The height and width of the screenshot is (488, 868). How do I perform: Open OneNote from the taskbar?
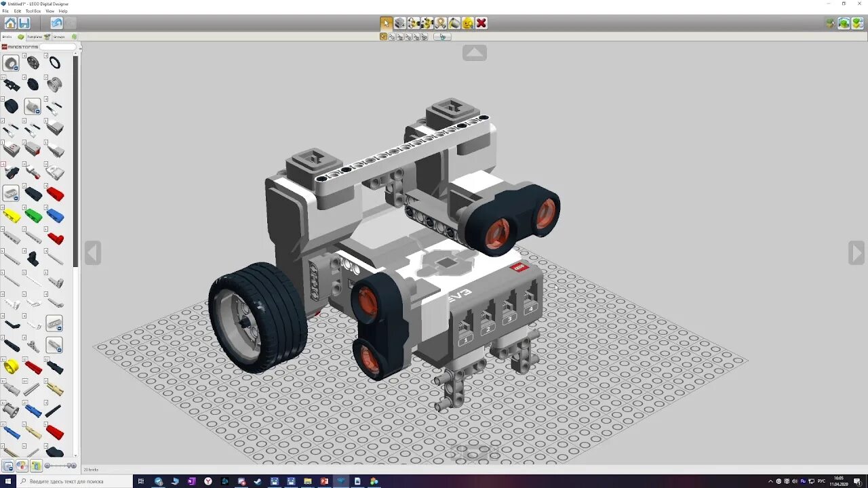[192, 481]
